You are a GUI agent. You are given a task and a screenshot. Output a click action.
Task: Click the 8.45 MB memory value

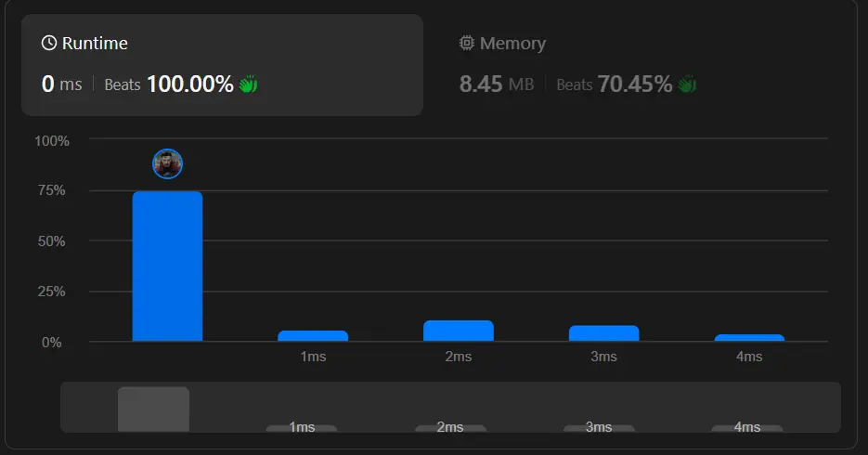(x=497, y=84)
